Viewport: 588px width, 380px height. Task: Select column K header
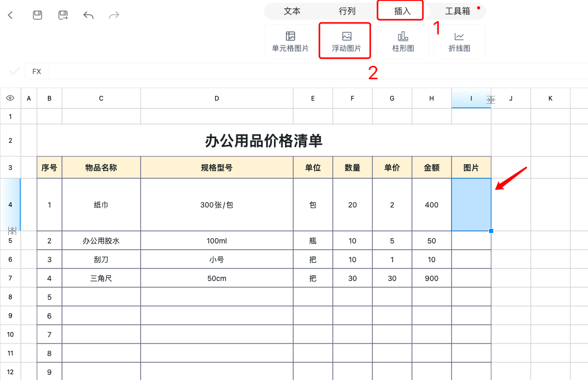pos(551,99)
